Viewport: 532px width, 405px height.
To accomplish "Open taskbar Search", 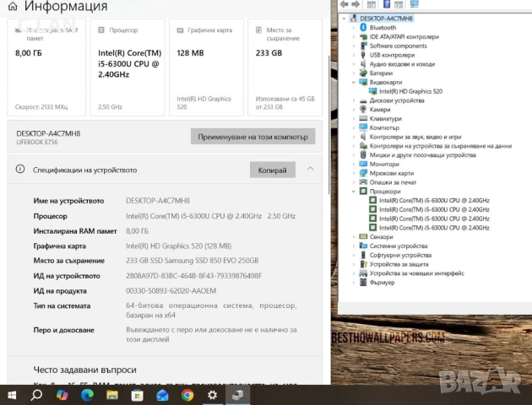I will pyautogui.click(x=36, y=395).
